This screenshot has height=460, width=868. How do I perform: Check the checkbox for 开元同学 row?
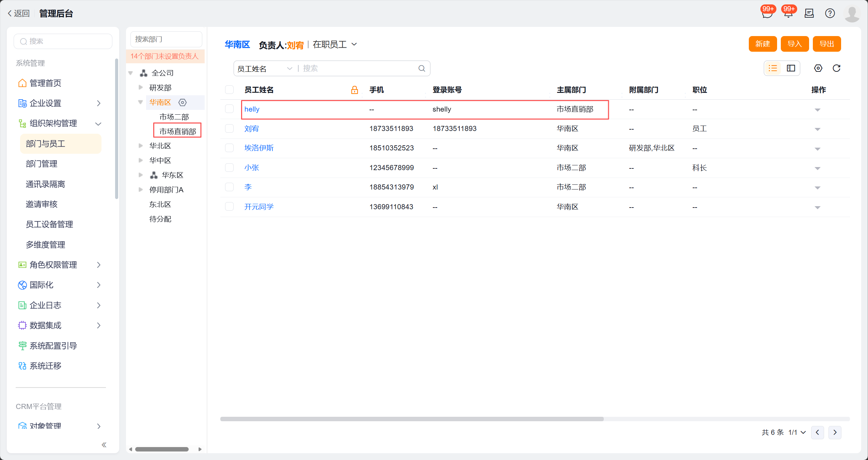click(x=229, y=207)
